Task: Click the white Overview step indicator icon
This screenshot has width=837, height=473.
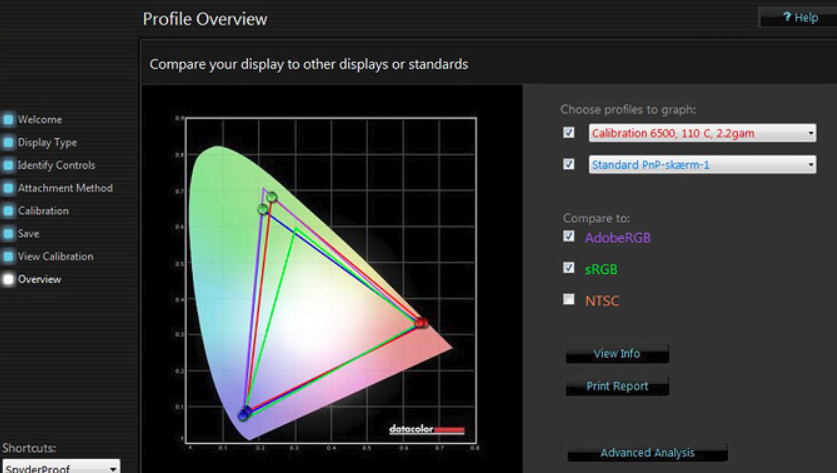Action: [x=8, y=279]
